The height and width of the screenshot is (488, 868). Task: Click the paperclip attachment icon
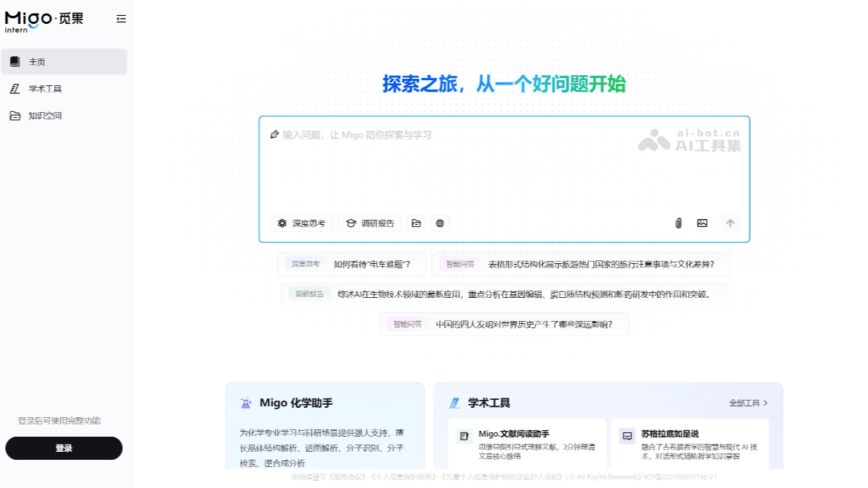click(678, 223)
